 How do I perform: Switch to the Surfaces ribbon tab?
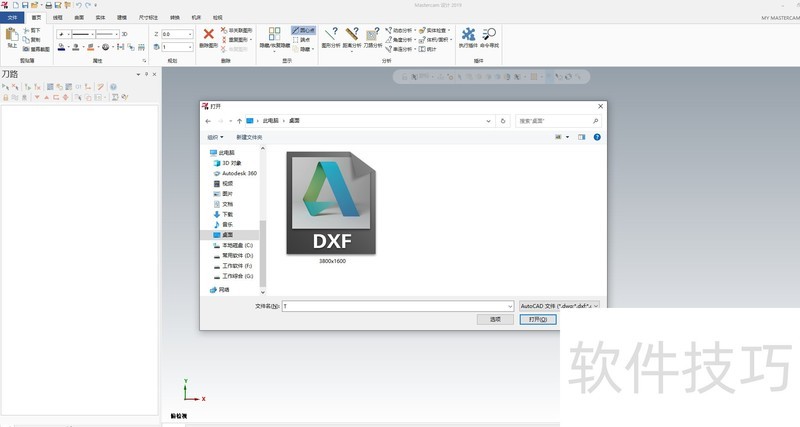click(79, 17)
